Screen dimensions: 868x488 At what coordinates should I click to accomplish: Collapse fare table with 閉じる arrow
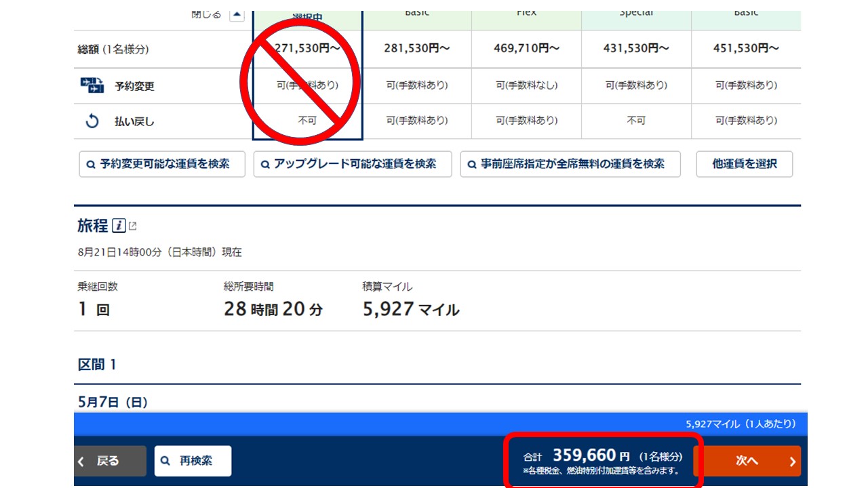(x=237, y=14)
